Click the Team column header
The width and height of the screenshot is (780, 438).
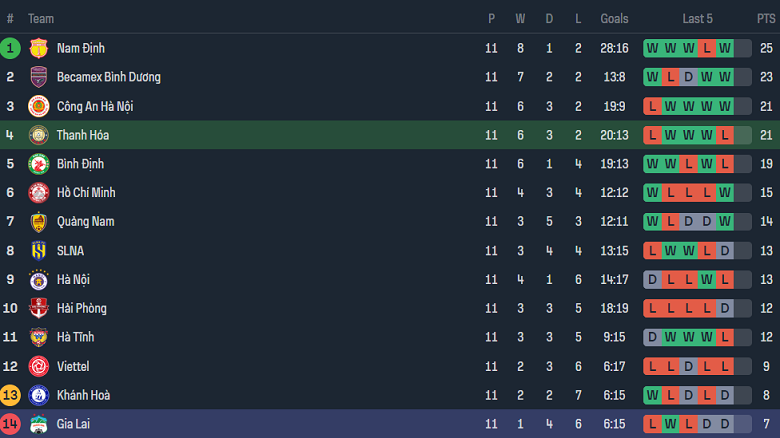click(x=41, y=19)
